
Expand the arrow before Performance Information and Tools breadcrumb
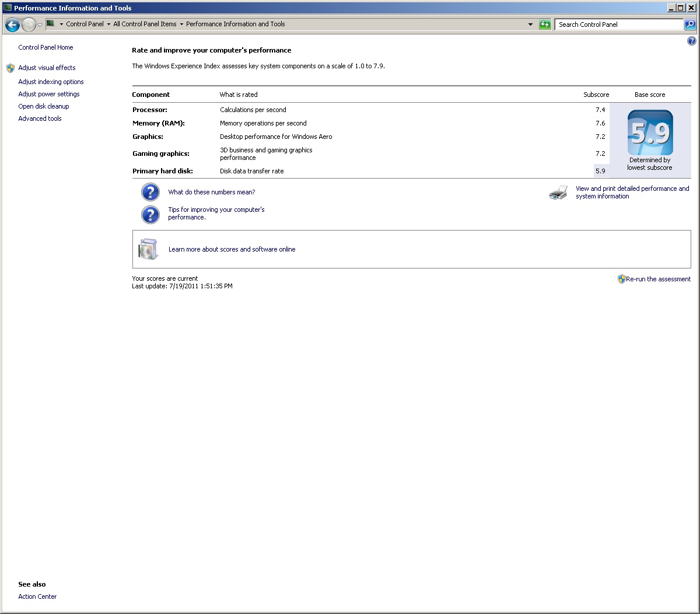pos(181,25)
